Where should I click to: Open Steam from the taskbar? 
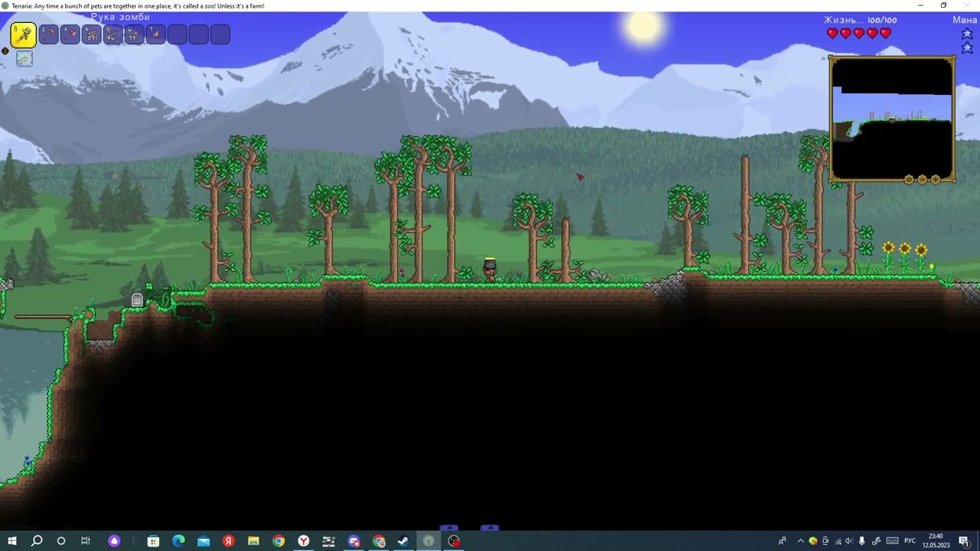click(x=403, y=541)
